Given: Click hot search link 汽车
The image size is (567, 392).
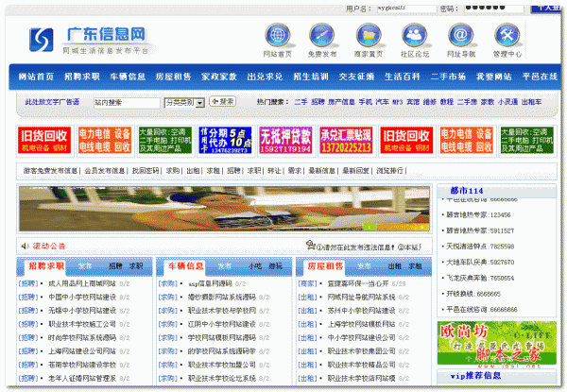Looking at the screenshot, I should (x=382, y=102).
